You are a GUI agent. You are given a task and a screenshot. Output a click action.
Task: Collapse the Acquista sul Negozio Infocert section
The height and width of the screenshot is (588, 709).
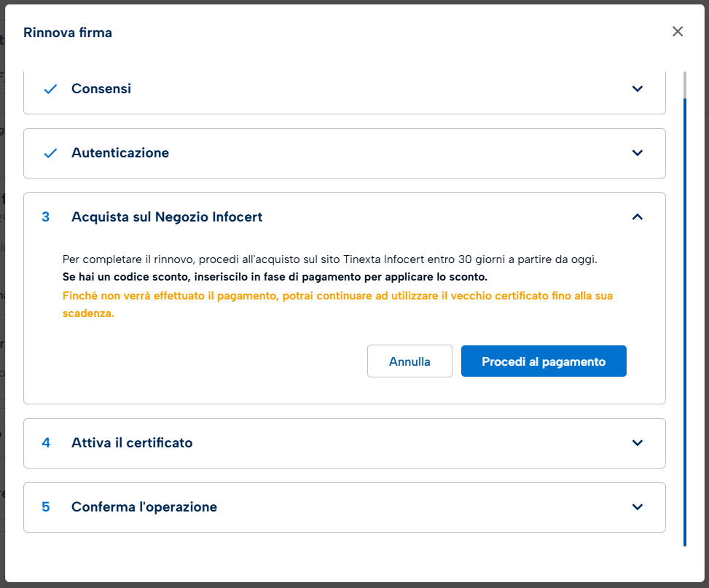[638, 217]
